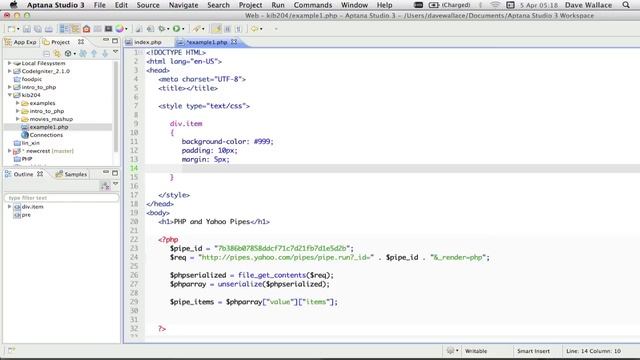640x360 pixels.
Task: Open Spotlight search magnifier in menu bar
Action: pos(626,5)
